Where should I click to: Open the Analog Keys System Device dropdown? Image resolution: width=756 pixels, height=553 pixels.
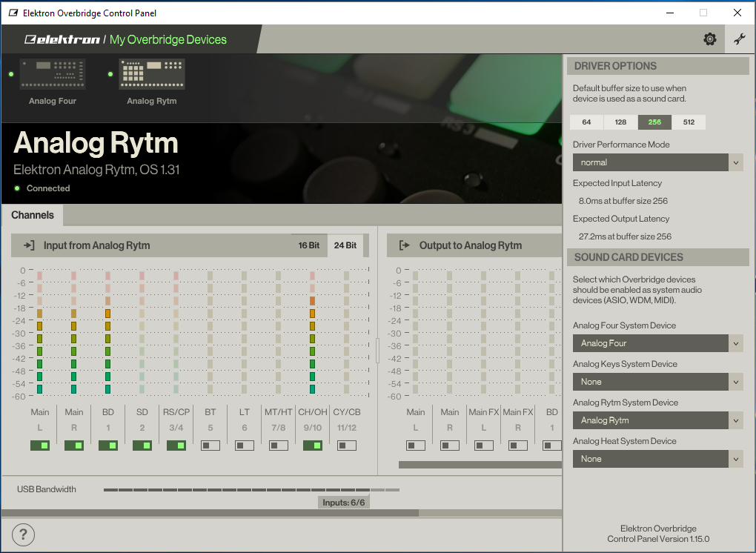point(657,382)
